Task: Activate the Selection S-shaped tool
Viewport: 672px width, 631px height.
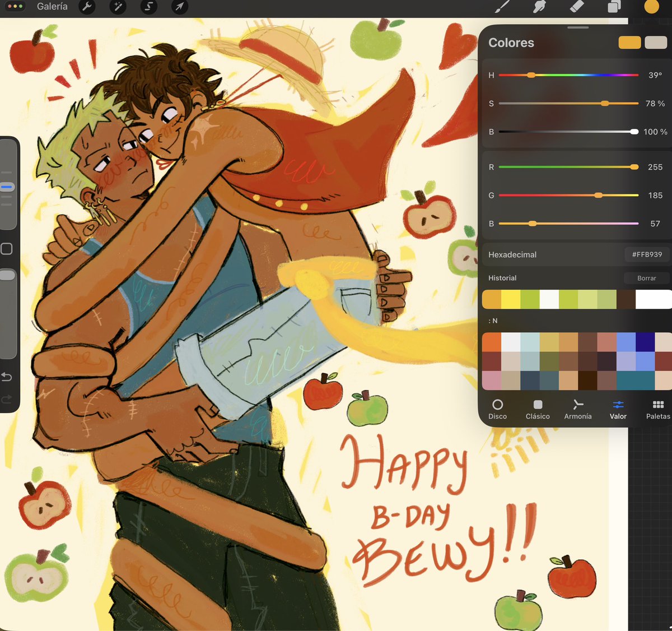Action: coord(148,7)
